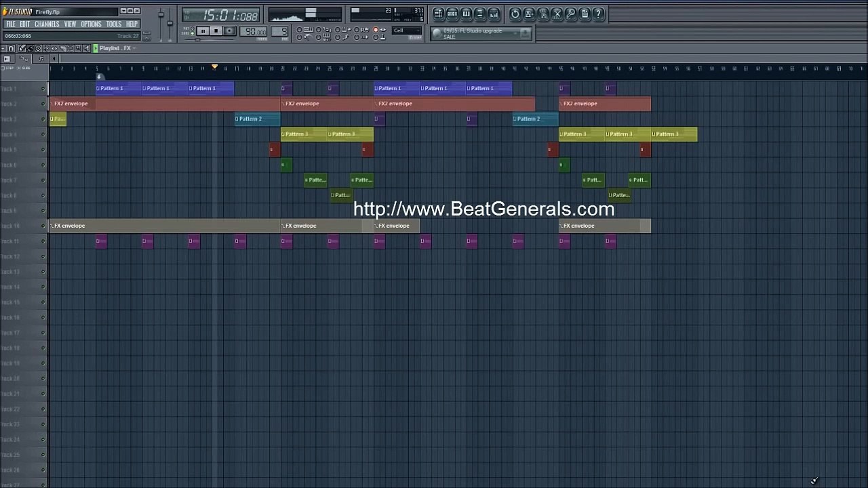Open the project info document icon
The image size is (868, 488).
[585, 14]
